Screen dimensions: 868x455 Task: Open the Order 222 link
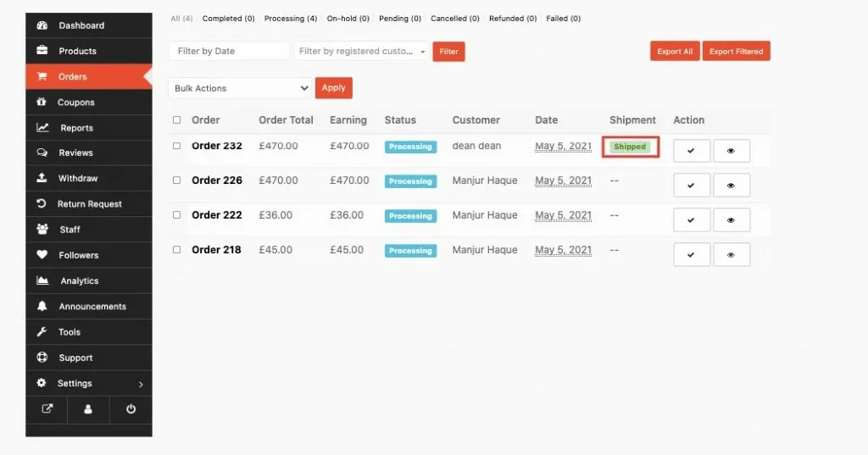coord(216,214)
